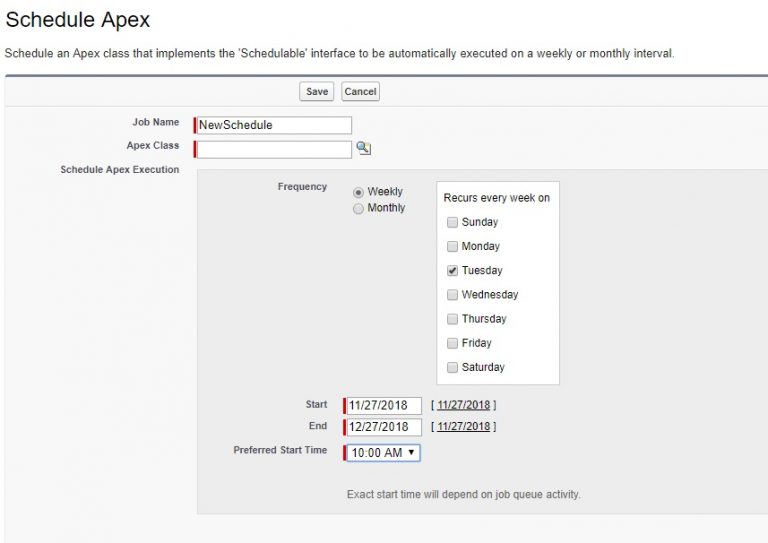
Task: Focus the Job Name input field
Action: (x=274, y=125)
